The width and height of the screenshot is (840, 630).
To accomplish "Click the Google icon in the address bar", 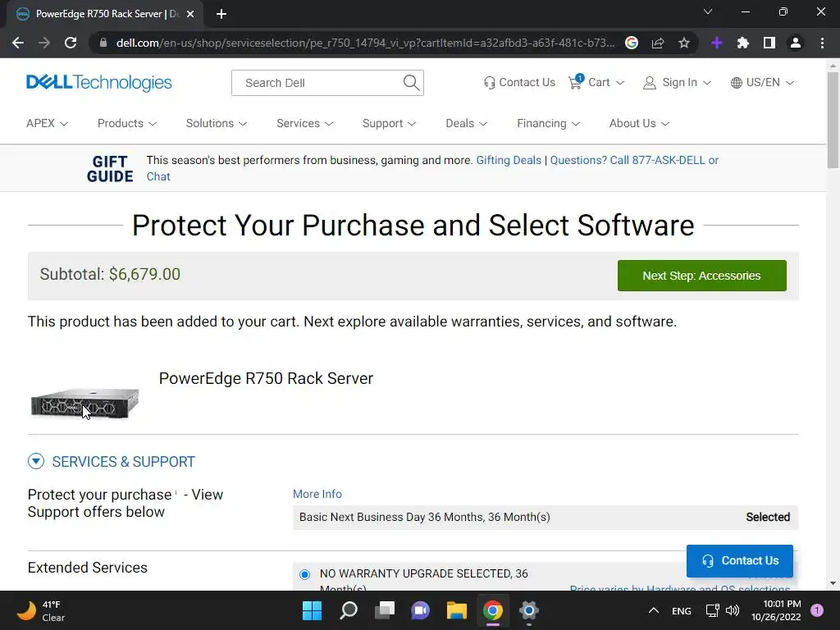I will tap(632, 43).
